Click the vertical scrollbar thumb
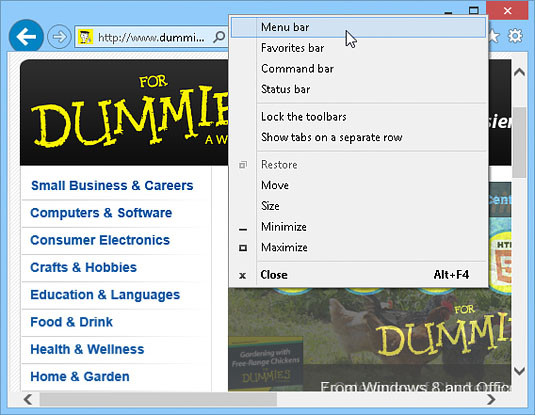535x415 pixels. 519,142
